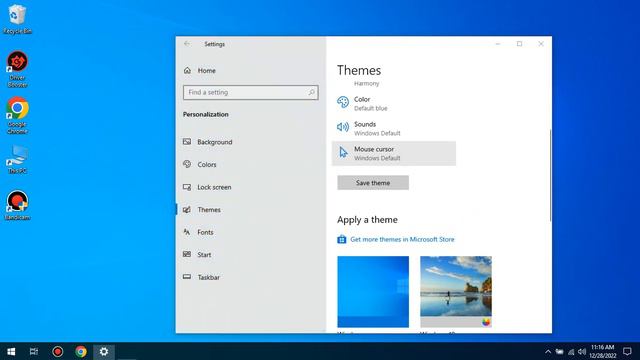Open the Fonts settings page
This screenshot has height=360, width=640.
pyautogui.click(x=251, y=232)
